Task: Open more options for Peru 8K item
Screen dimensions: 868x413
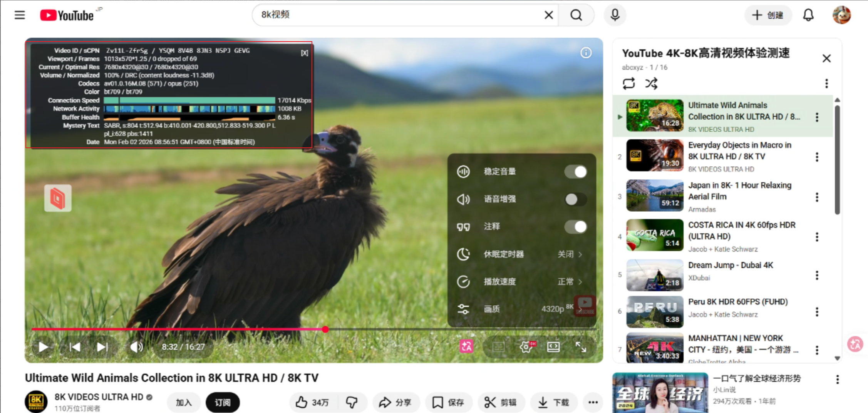Action: coord(817,311)
